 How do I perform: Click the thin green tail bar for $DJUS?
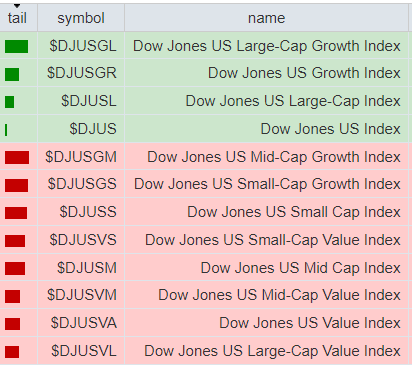click(x=6, y=130)
